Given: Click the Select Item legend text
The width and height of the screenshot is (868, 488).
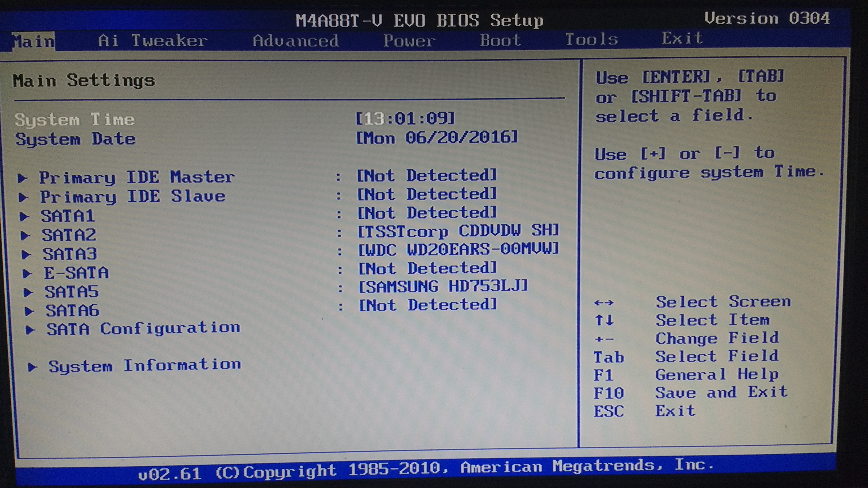Looking at the screenshot, I should coord(713,320).
